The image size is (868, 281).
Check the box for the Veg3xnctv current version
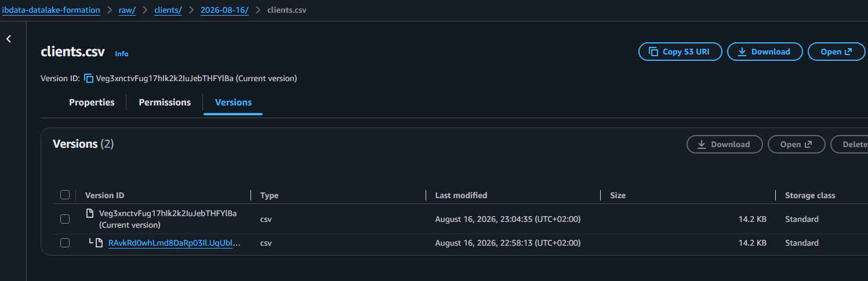tap(65, 219)
